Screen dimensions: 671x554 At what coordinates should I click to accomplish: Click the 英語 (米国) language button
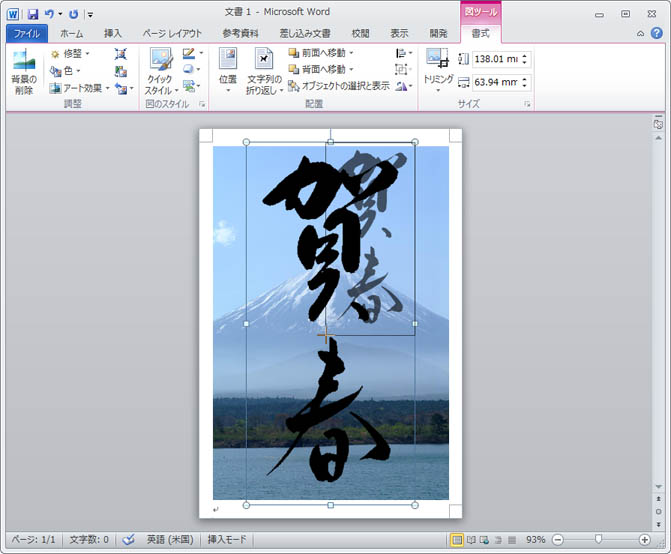coord(170,539)
